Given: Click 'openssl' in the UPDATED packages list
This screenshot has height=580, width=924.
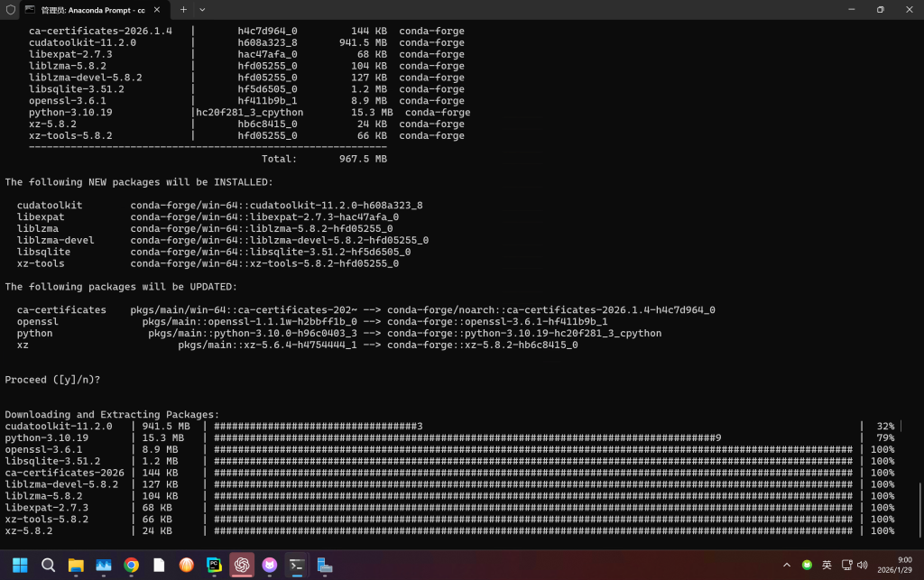Looking at the screenshot, I should tap(38, 321).
